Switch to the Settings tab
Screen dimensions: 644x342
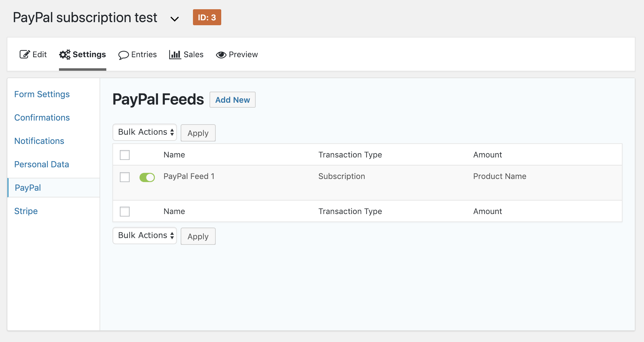[x=83, y=54]
